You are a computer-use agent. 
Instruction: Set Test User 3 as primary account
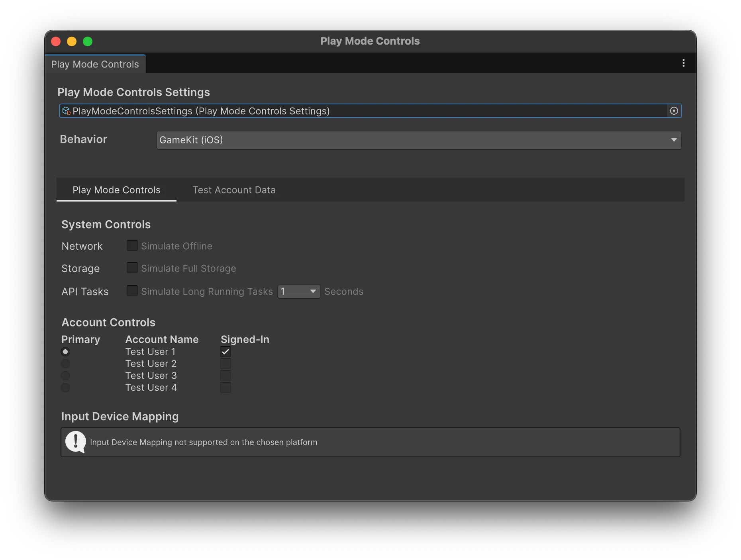tap(65, 376)
